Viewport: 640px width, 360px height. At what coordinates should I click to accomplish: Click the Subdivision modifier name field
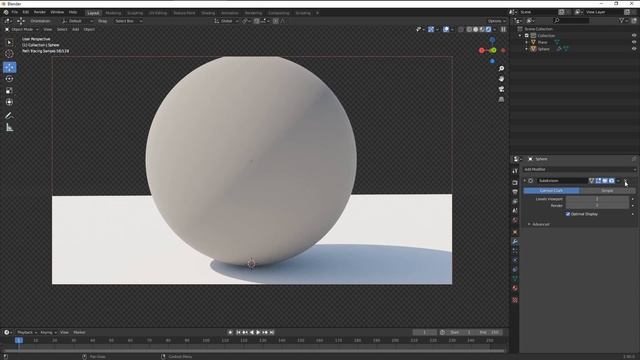tap(562, 180)
